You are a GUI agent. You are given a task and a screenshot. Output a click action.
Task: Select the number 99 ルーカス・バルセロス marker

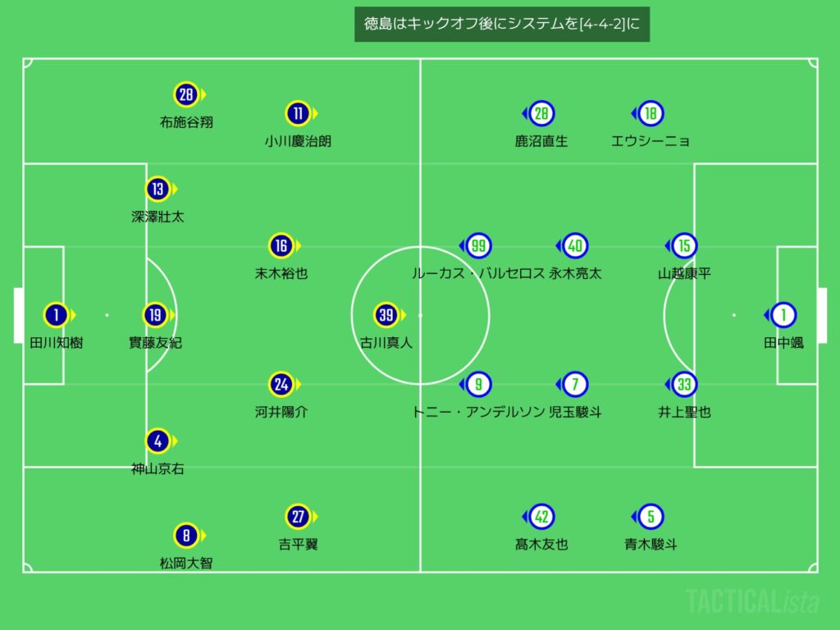[x=478, y=245]
